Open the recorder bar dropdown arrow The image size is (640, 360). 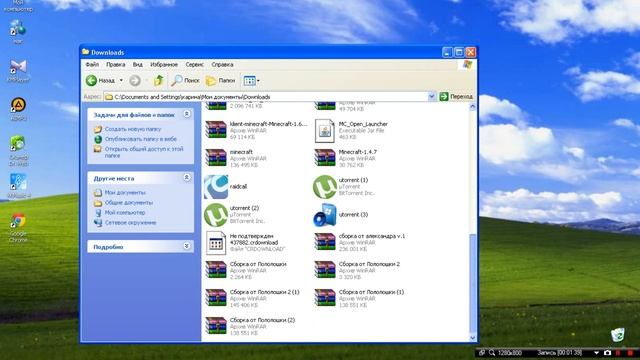pyautogui.click(x=596, y=353)
